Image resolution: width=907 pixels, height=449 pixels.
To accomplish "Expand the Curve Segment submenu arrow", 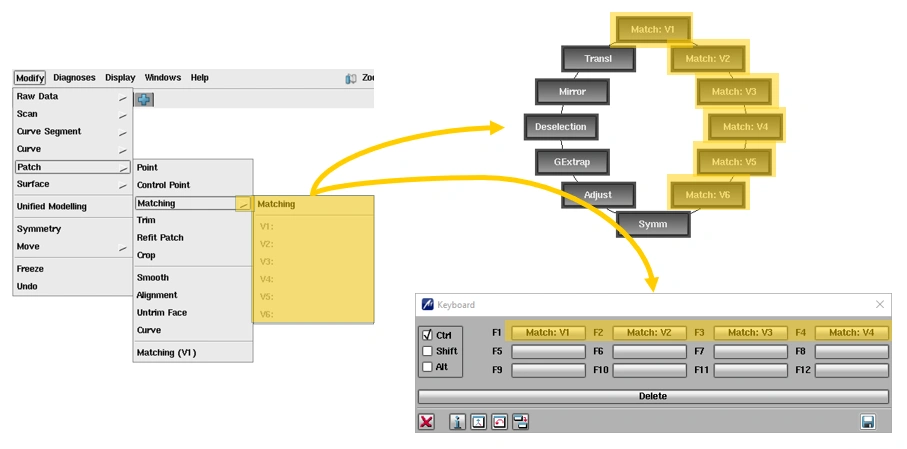I will click(x=123, y=133).
